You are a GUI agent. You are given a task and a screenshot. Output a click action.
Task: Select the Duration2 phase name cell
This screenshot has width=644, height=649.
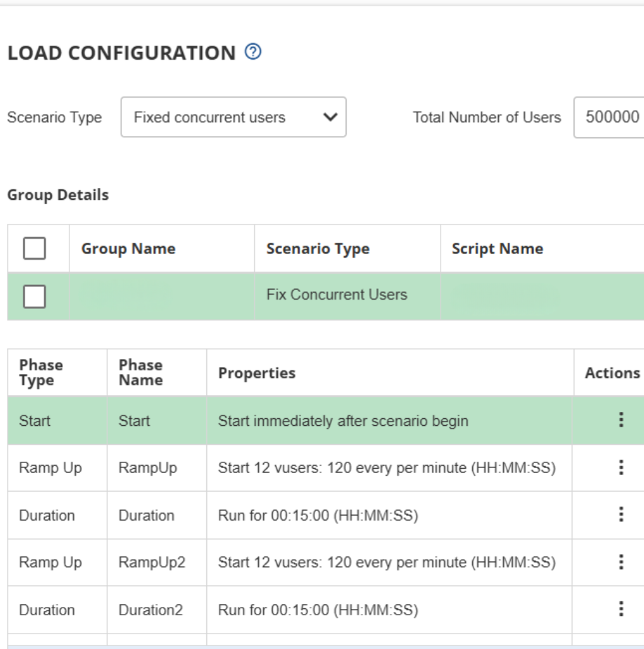pos(150,610)
